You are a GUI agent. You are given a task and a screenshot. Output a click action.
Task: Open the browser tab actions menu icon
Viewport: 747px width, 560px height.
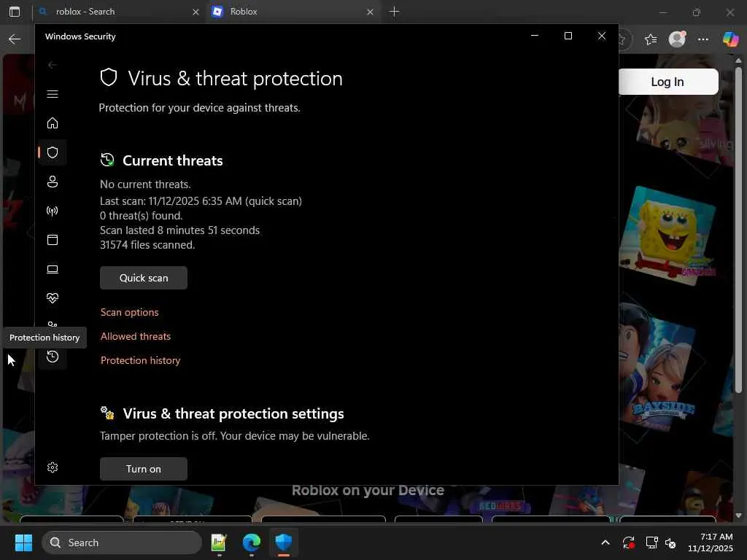[x=15, y=12]
